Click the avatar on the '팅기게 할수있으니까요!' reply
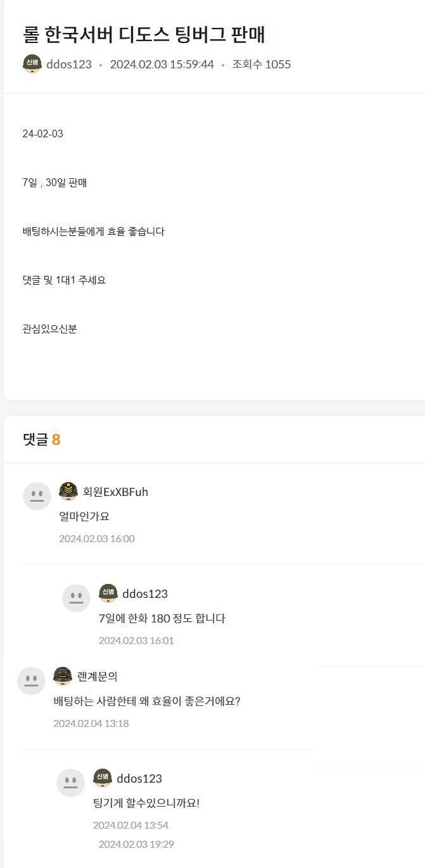 tap(70, 783)
